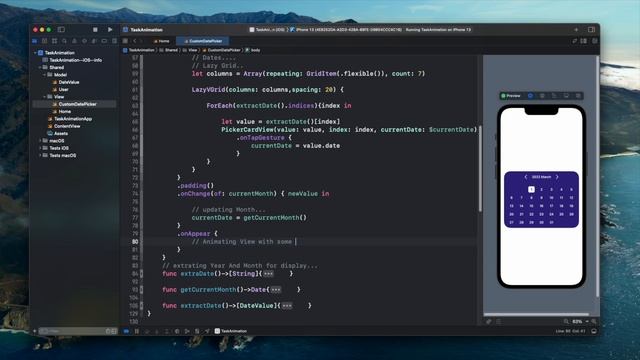The image size is (640, 360).
Task: Go to next month in calendar preview
Action: pyautogui.click(x=557, y=177)
